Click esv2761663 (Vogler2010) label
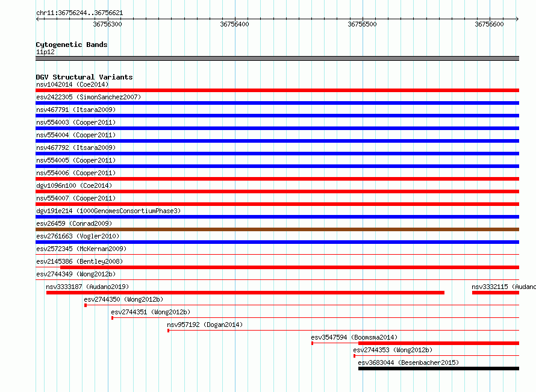The width and height of the screenshot is (536, 392). (x=78, y=236)
